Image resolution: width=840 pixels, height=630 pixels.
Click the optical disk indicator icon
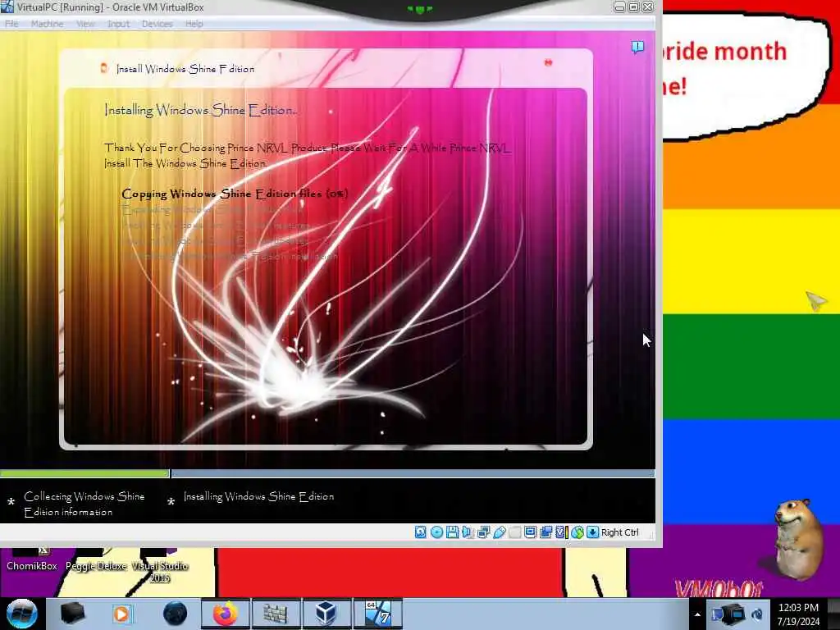436,532
